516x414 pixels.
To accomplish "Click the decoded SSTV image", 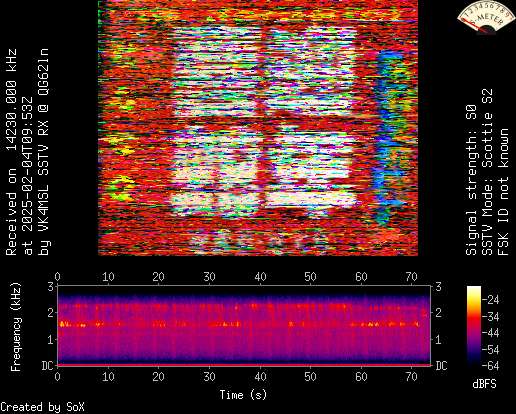I will point(258,128).
